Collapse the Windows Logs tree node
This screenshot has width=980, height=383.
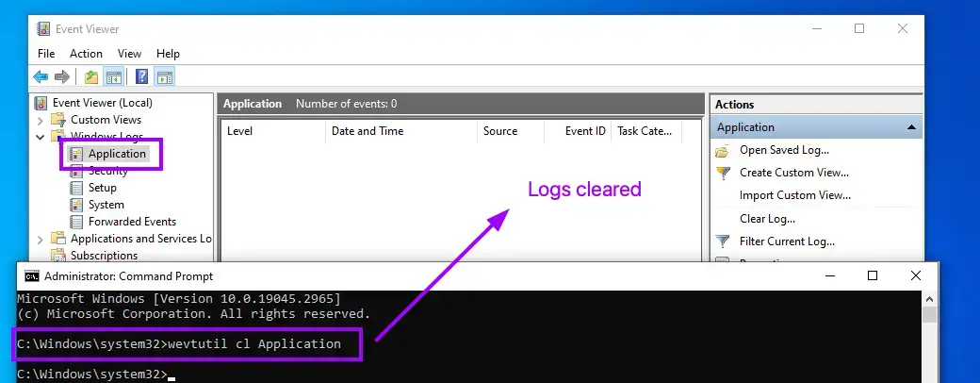coord(40,137)
